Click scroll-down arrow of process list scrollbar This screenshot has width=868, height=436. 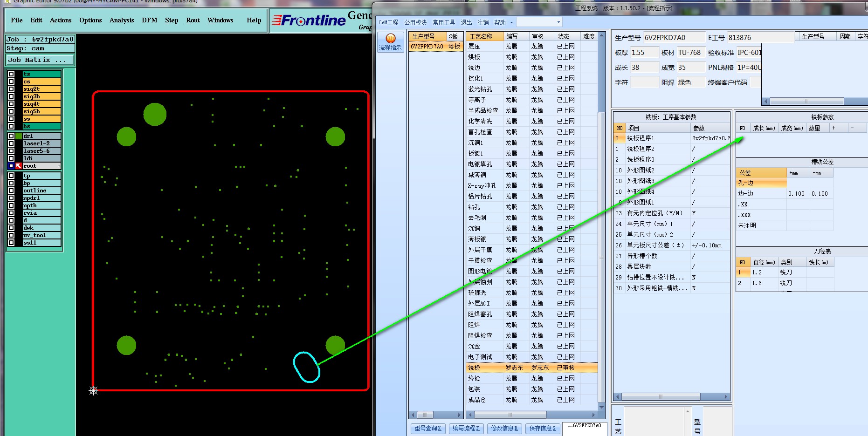[601, 407]
